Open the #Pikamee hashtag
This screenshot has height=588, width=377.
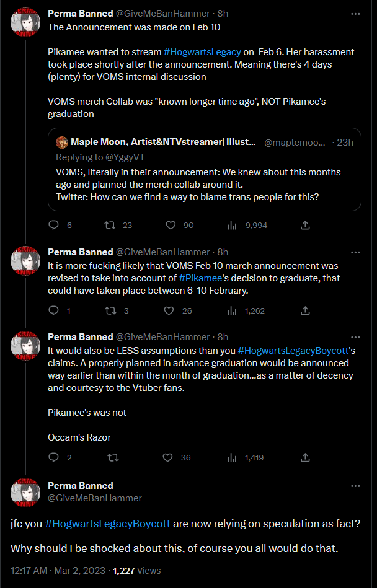[200, 278]
